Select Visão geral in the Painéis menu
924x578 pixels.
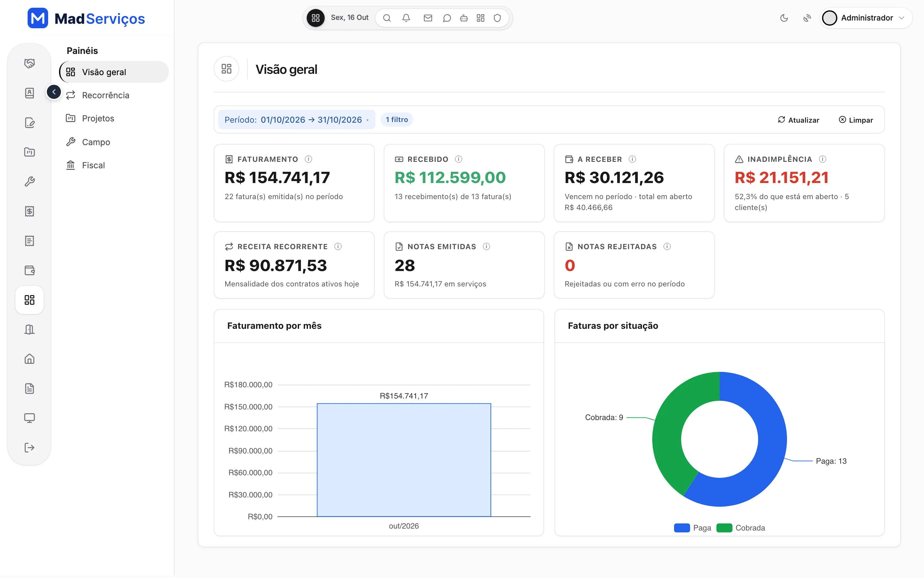[x=114, y=72]
